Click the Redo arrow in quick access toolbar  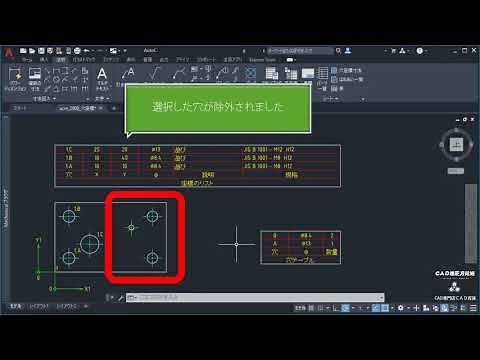click(x=100, y=51)
